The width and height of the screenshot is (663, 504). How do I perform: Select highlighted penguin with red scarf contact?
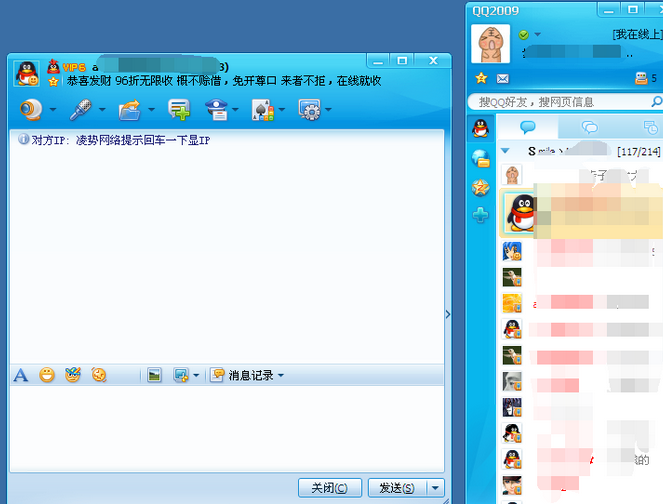click(581, 213)
